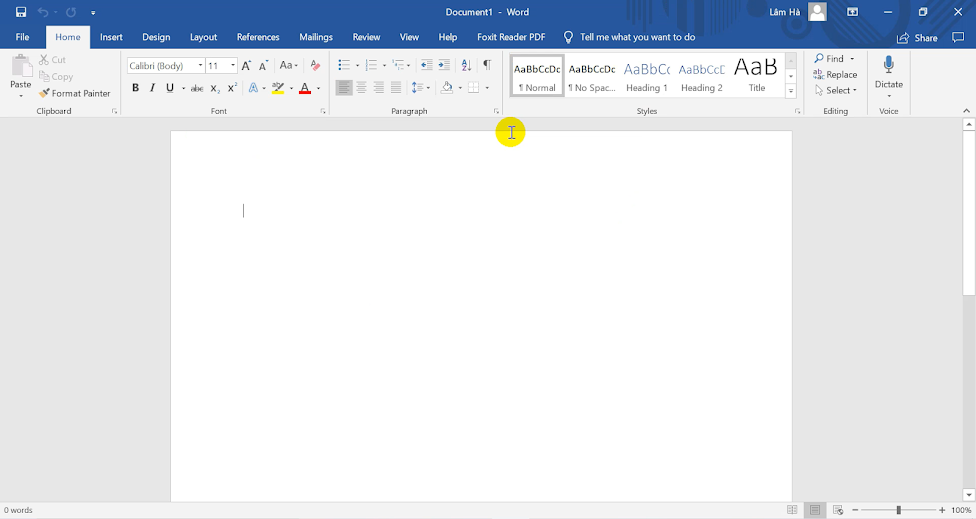
Task: Click the Share button
Action: [918, 37]
